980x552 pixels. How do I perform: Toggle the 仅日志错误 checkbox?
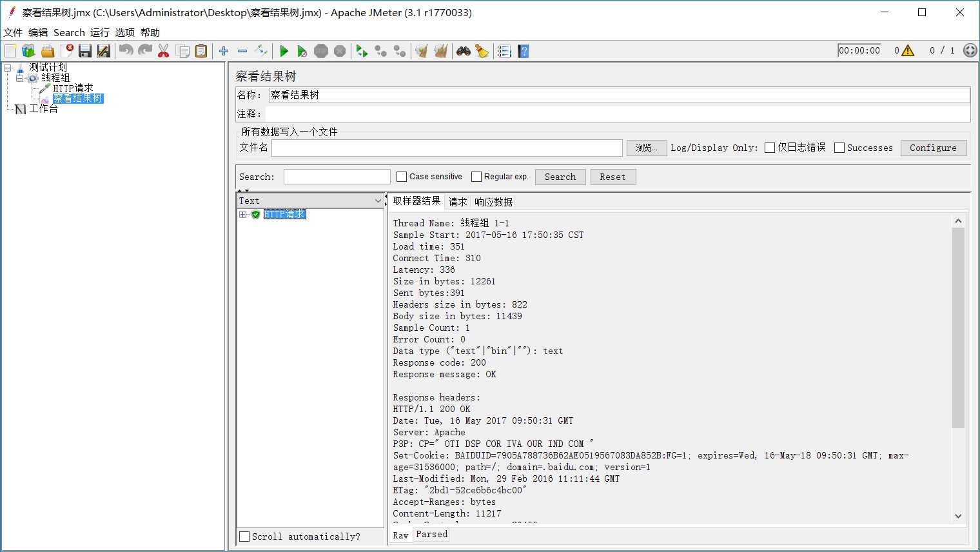770,148
